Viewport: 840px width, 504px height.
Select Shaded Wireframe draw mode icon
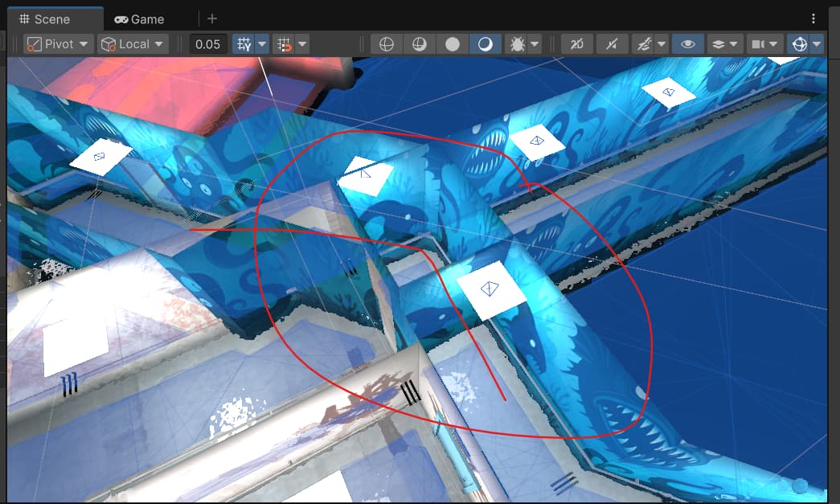point(420,45)
